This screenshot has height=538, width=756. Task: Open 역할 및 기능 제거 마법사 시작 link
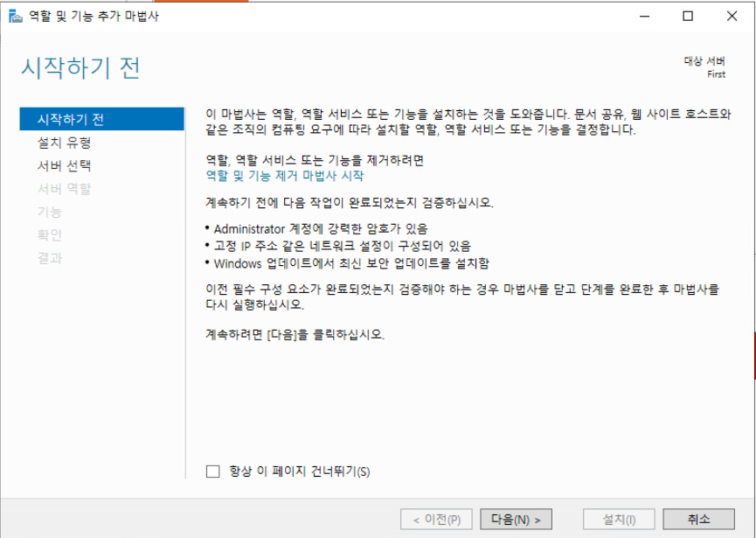[x=284, y=176]
